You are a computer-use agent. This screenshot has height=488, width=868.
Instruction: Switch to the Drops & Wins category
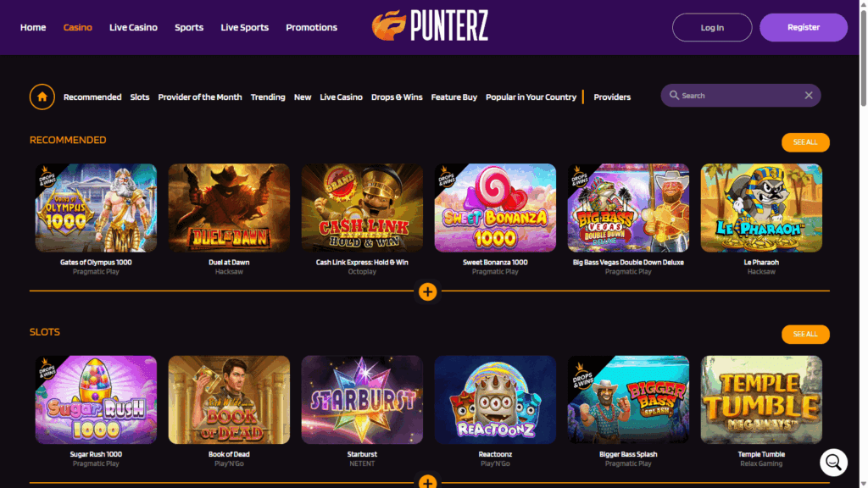(x=397, y=97)
